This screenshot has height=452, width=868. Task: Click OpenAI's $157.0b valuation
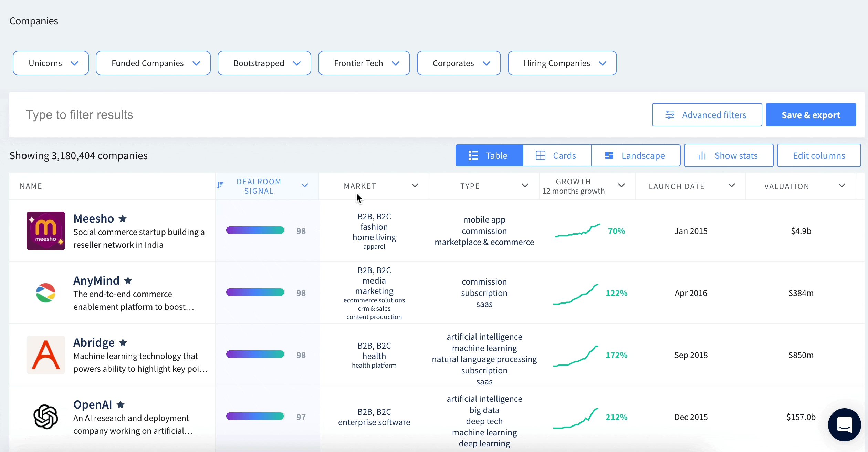pos(801,417)
